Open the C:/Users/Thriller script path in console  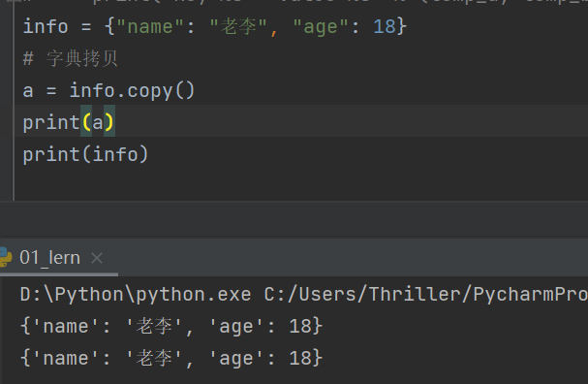[x=426, y=294]
